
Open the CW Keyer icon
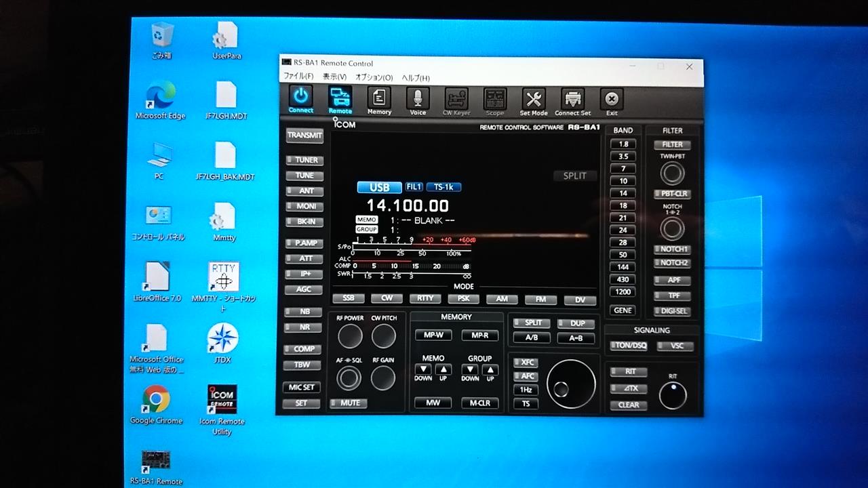point(456,102)
